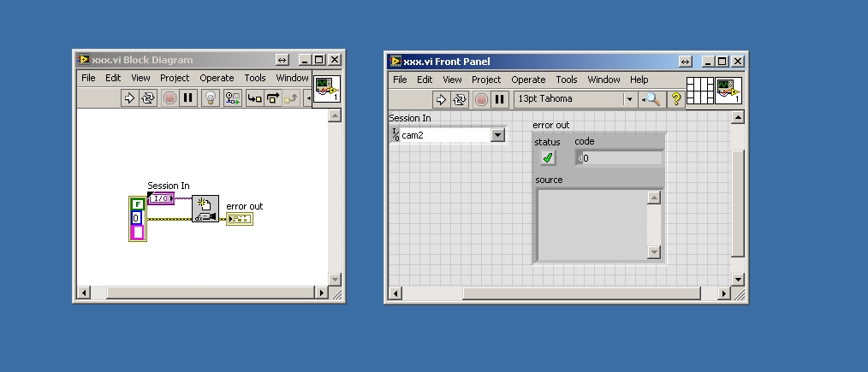Click the Block Diagram title bar VI icon
Viewport: 868px width, 372px height.
coord(84,60)
